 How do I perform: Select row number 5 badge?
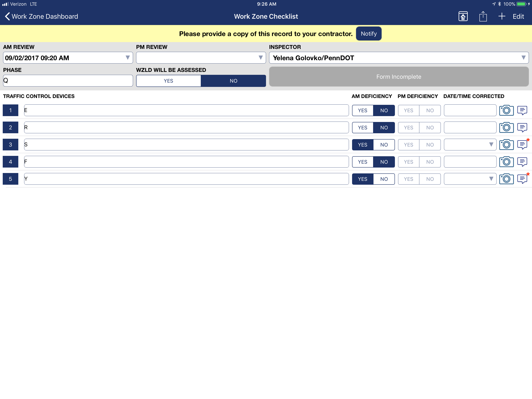tap(10, 179)
